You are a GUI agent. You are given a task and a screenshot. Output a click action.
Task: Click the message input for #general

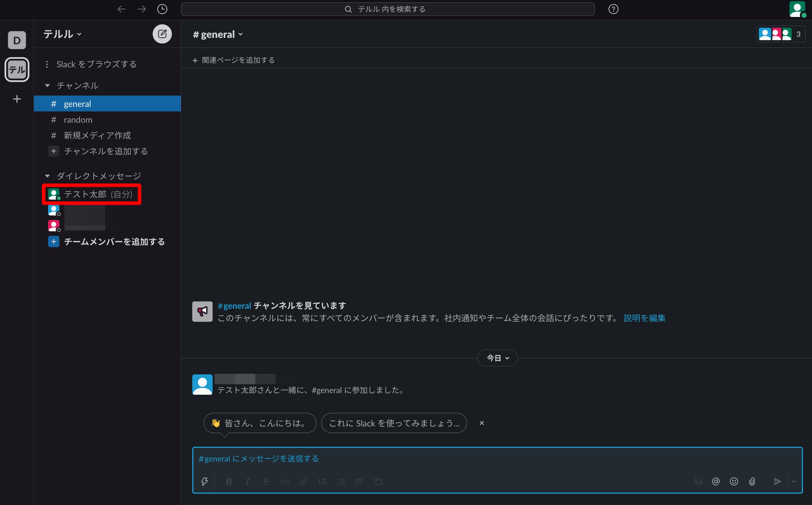coord(498,459)
